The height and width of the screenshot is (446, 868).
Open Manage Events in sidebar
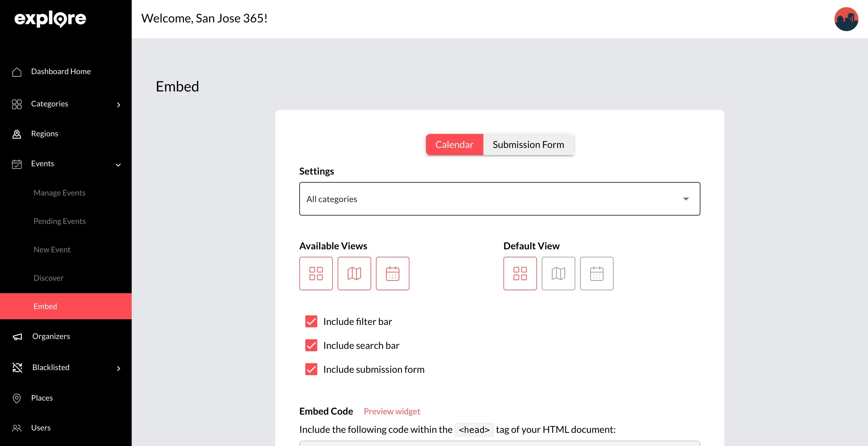[x=59, y=193]
